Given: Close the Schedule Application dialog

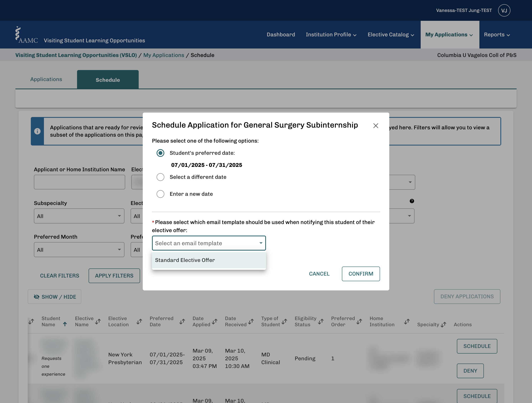Looking at the screenshot, I should 376,126.
